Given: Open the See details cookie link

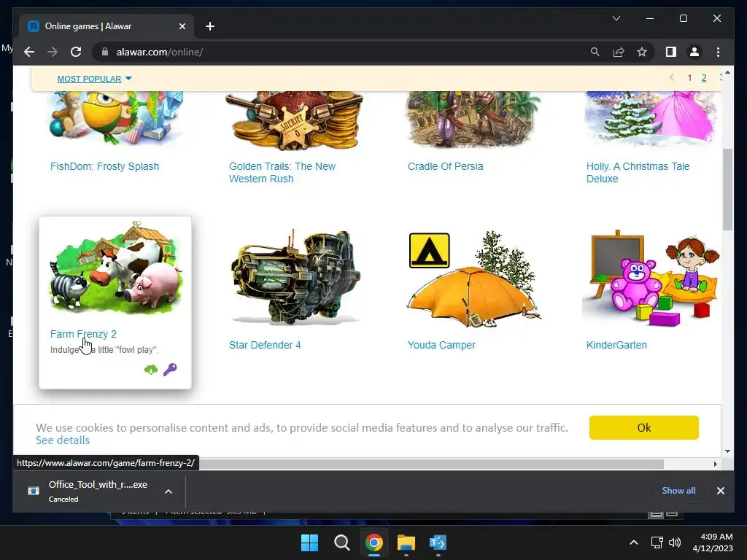Looking at the screenshot, I should coord(63,440).
